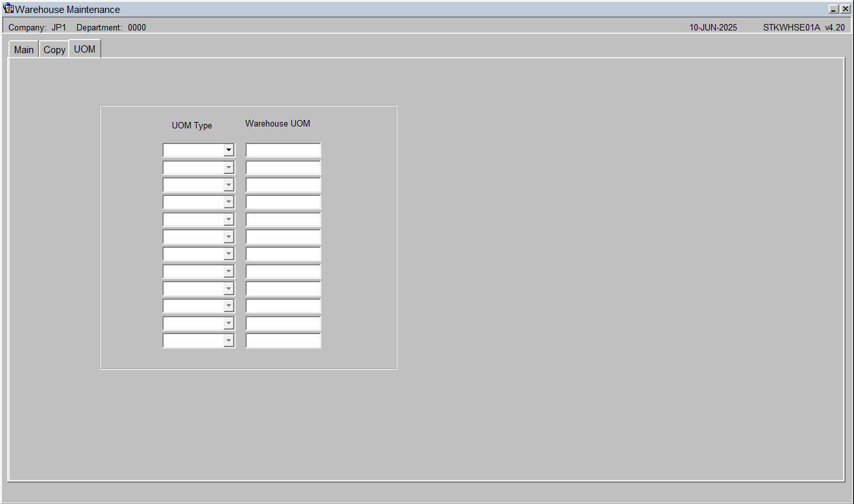
Task: Expand the sixth UOM Type dropdown
Action: tap(228, 237)
